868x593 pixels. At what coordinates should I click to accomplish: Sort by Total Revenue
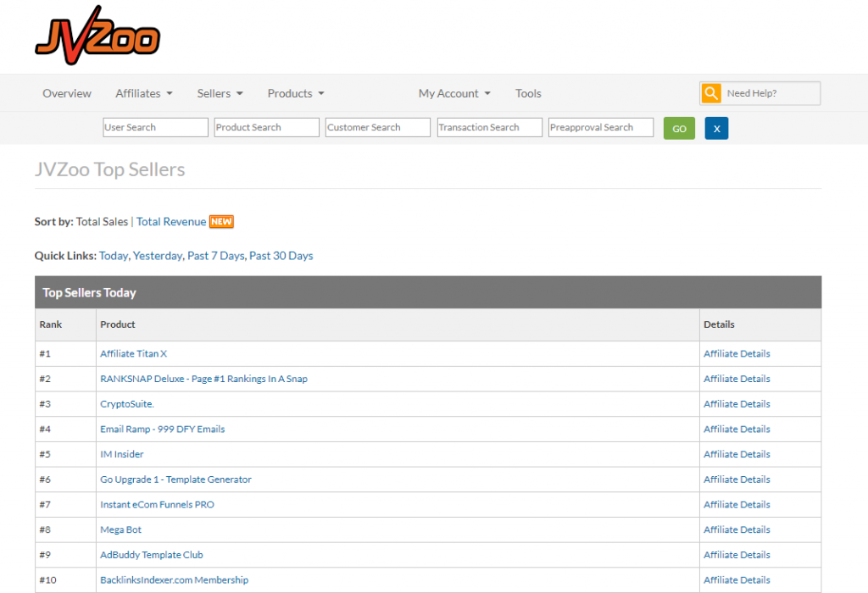click(171, 221)
